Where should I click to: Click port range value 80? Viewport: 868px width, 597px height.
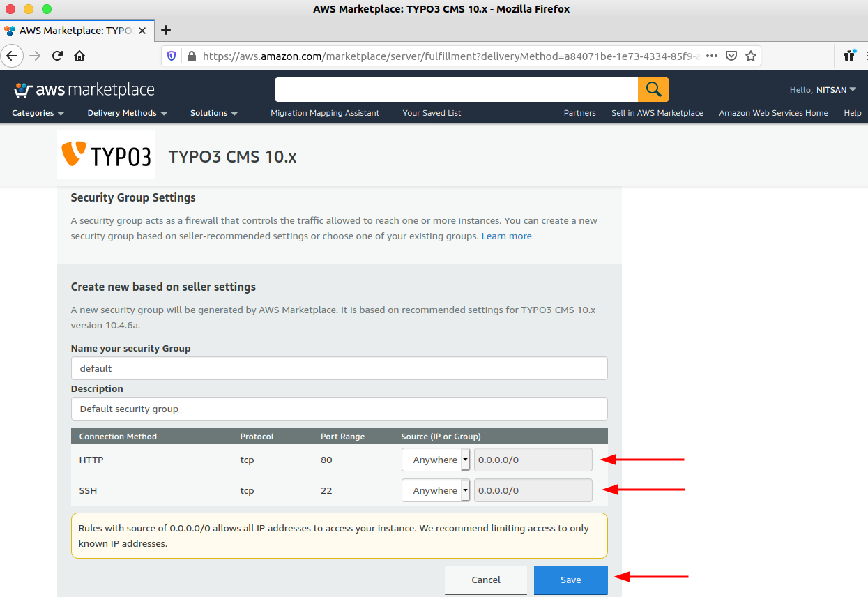point(326,460)
